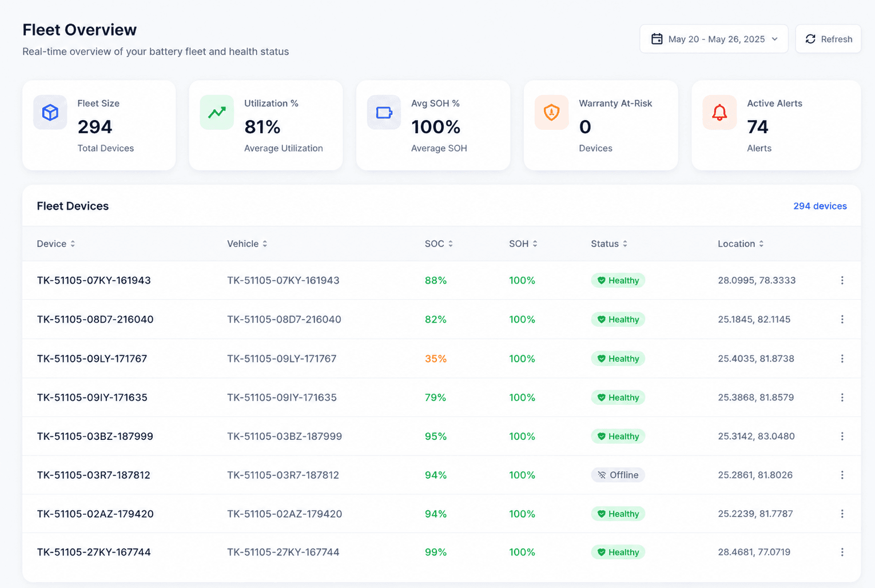Image resolution: width=875 pixels, height=588 pixels.
Task: Click Healthy status badge for TK-51105-27KY-167744
Action: (618, 552)
